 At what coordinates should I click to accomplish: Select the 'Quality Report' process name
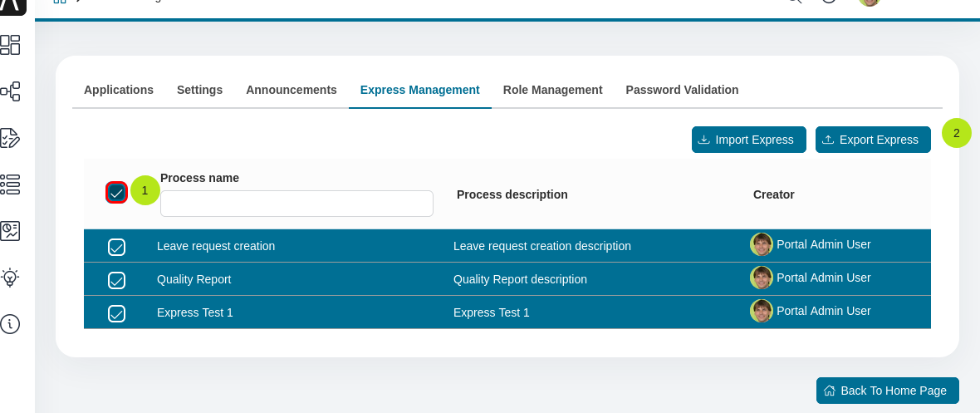(x=194, y=280)
